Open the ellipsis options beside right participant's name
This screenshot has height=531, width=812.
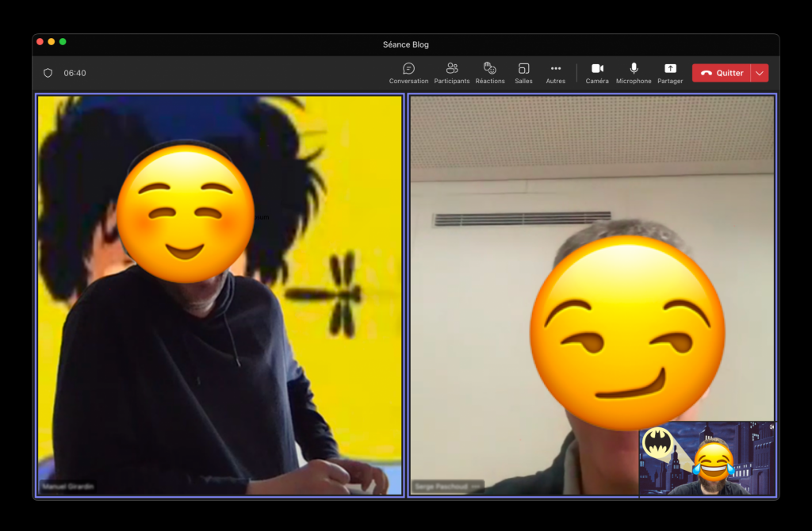tap(476, 486)
